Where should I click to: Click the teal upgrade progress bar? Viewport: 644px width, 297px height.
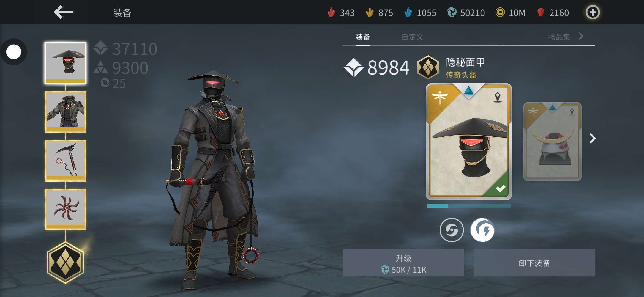[469, 206]
